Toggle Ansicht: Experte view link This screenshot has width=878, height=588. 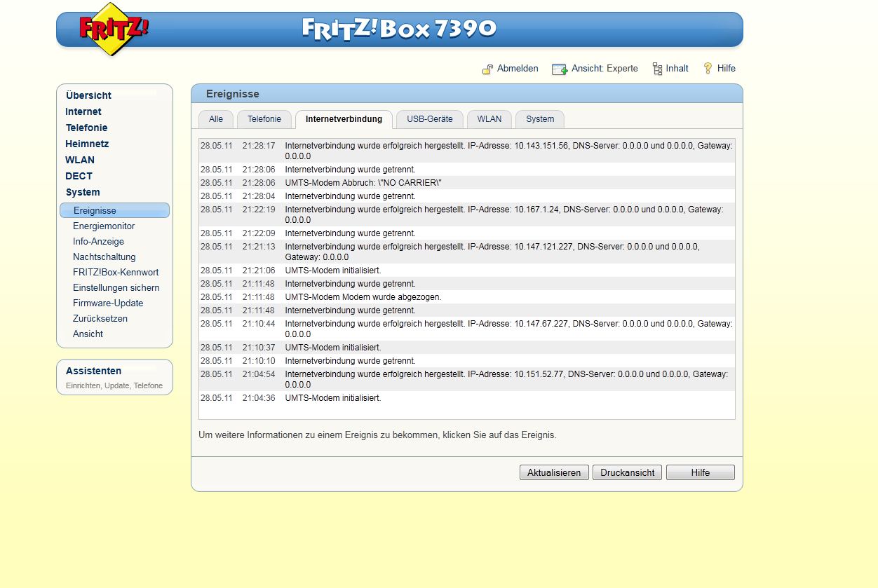pyautogui.click(x=605, y=69)
